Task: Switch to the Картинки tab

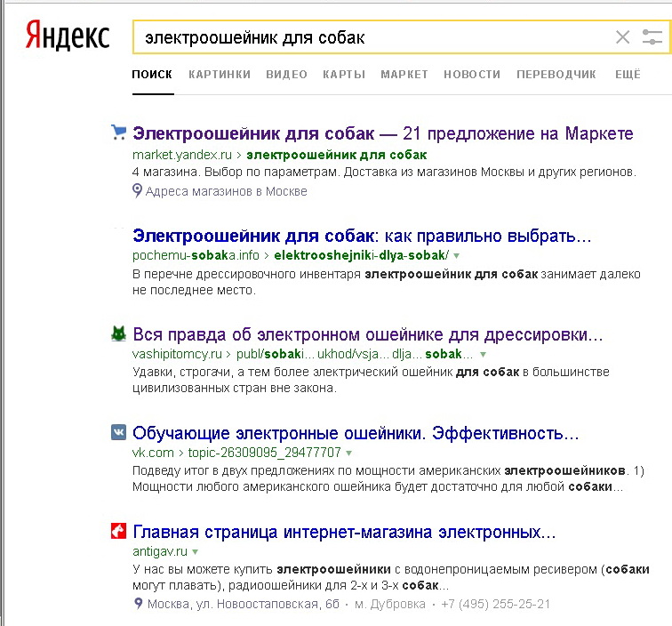Action: click(x=220, y=75)
